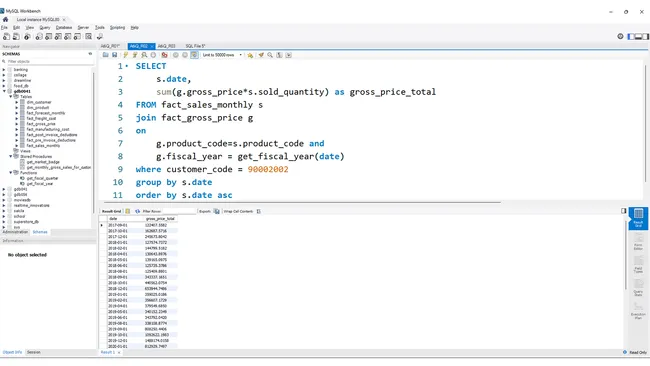
Task: Toggle the left sidebar panel layout button
Action: coord(631,36)
